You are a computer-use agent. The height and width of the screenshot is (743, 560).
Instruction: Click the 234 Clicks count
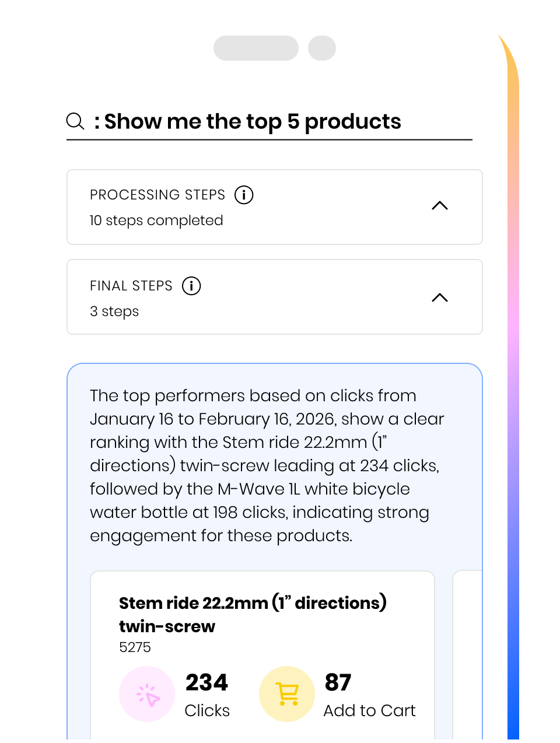(x=207, y=683)
